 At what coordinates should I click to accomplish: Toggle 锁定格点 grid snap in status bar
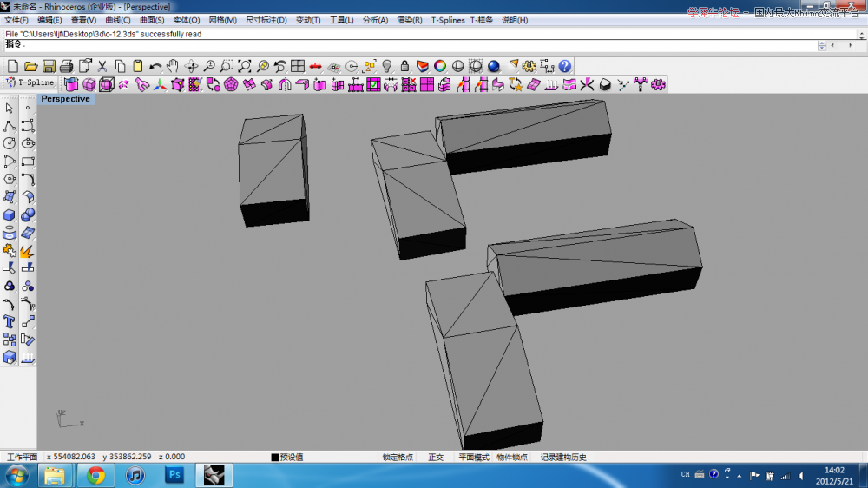(398, 457)
